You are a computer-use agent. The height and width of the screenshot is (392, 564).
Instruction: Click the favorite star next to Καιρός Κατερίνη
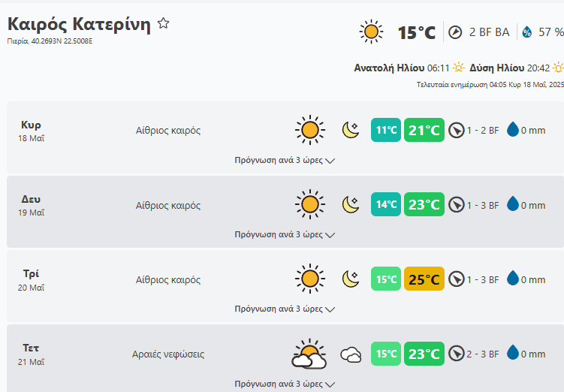pos(164,24)
